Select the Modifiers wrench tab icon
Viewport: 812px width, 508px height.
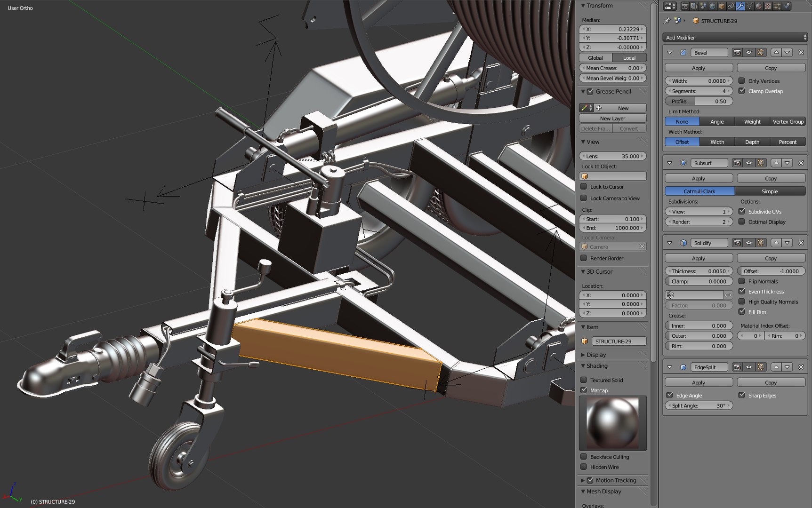coord(740,6)
